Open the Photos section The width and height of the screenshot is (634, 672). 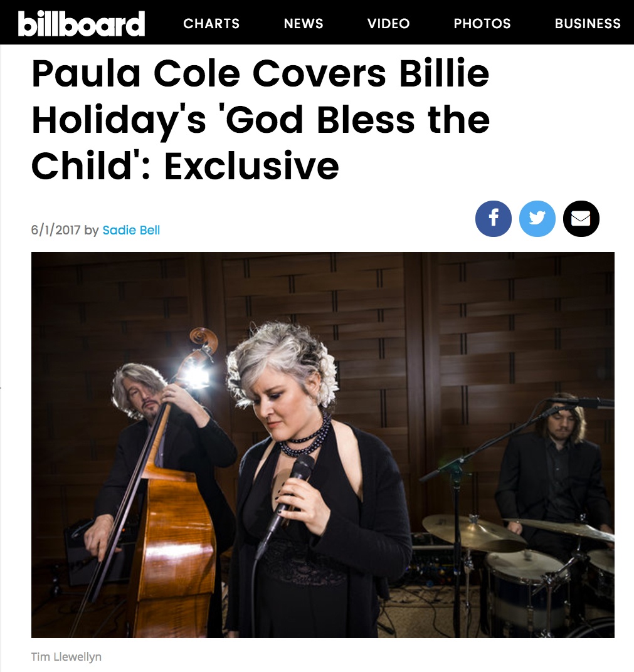coord(482,23)
